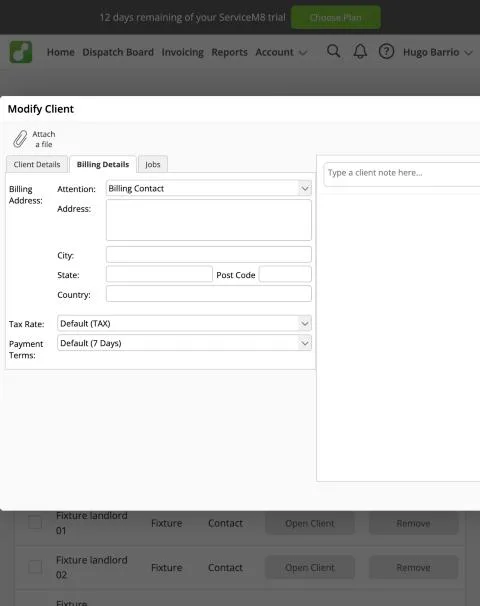Select the Billing Details tab

pyautogui.click(x=103, y=164)
